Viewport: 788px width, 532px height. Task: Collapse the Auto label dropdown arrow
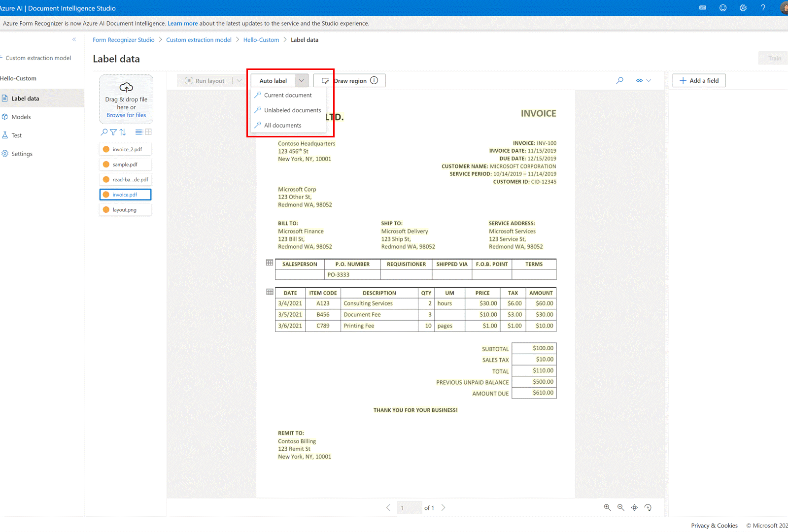point(302,81)
